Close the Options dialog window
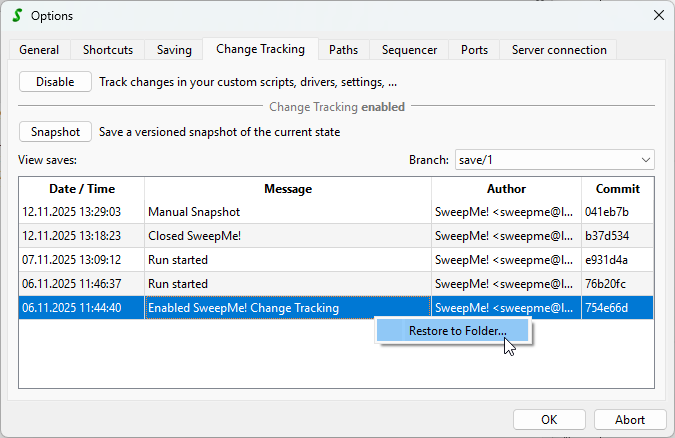 658,15
